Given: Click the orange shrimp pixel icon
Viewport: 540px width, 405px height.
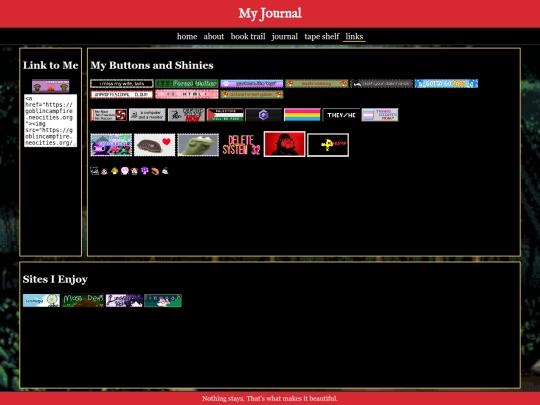Looking at the screenshot, I should coord(155,171).
